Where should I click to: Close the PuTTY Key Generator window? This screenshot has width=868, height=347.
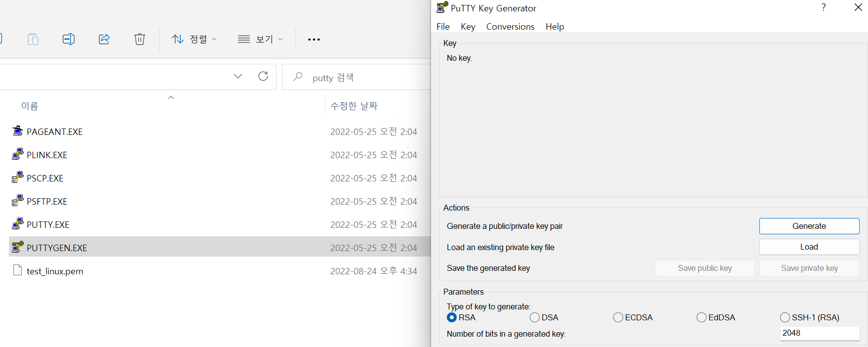tap(858, 7)
